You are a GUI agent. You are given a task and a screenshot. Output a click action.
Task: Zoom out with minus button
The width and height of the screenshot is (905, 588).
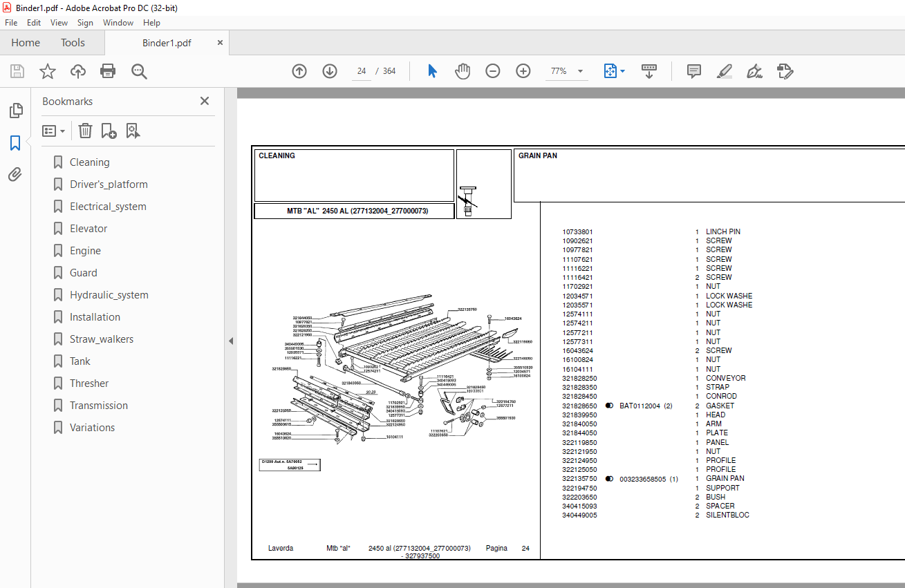point(493,71)
